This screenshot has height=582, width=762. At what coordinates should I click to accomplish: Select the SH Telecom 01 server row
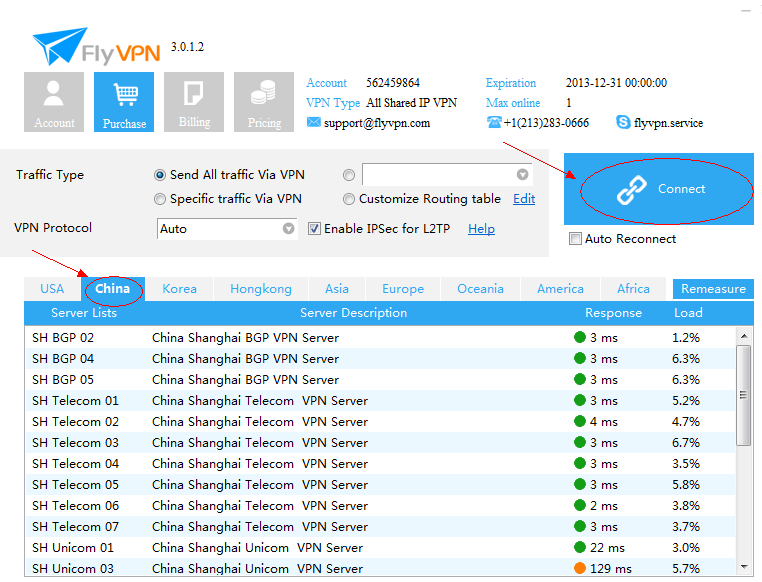coord(380,400)
